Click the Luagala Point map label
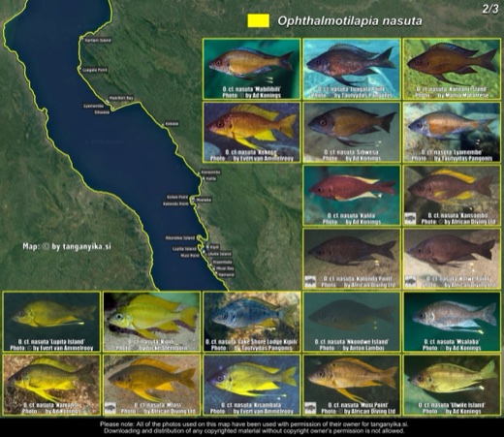 [94, 70]
